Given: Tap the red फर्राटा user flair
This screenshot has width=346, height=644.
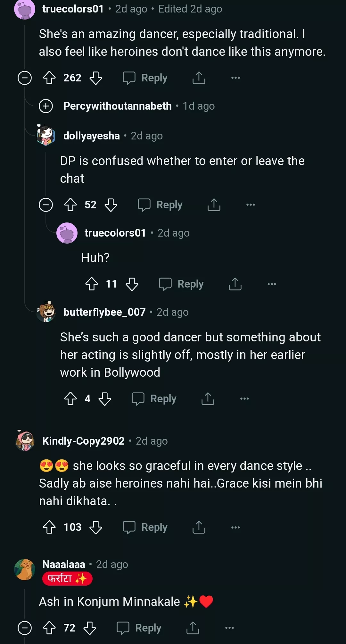Looking at the screenshot, I should (x=67, y=579).
